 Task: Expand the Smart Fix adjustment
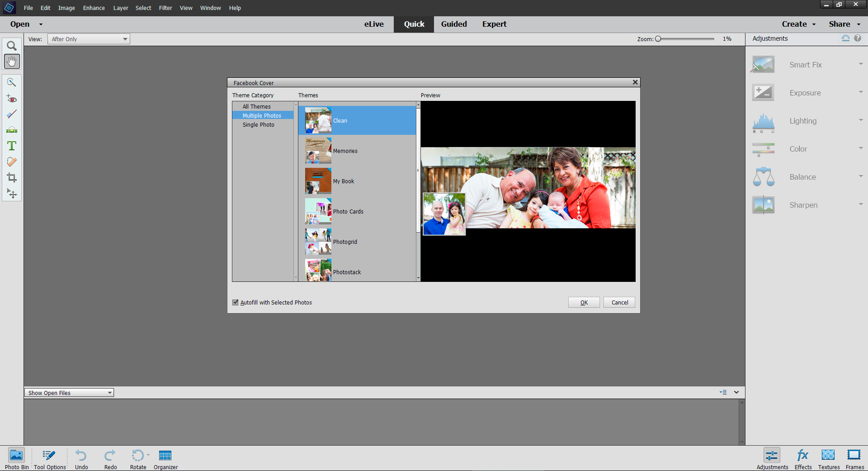pos(860,64)
